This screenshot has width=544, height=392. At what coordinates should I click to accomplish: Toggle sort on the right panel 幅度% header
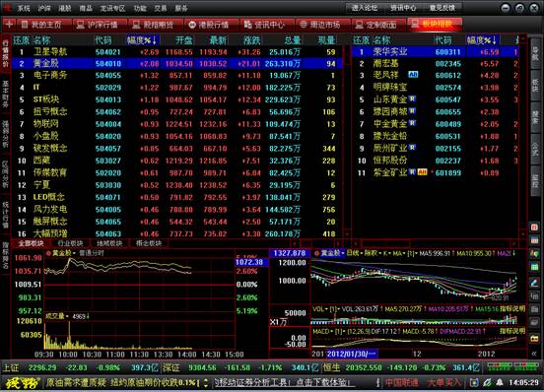pyautogui.click(x=482, y=40)
